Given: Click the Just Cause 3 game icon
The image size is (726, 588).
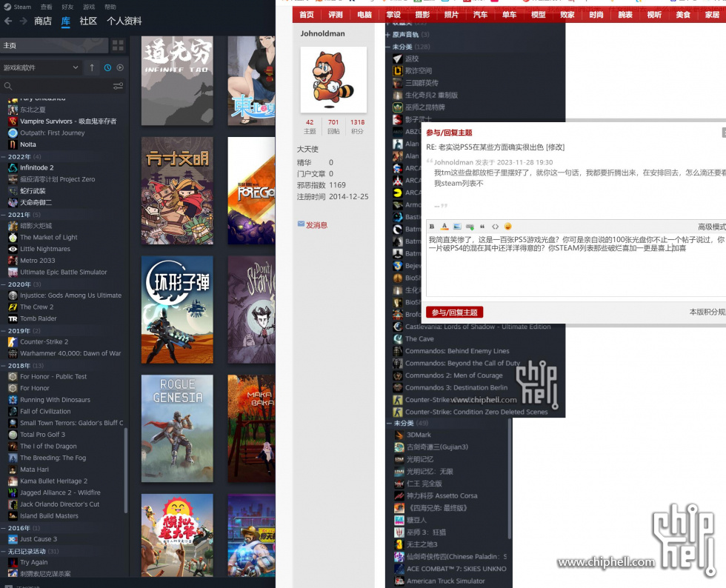Looking at the screenshot, I should (13, 539).
